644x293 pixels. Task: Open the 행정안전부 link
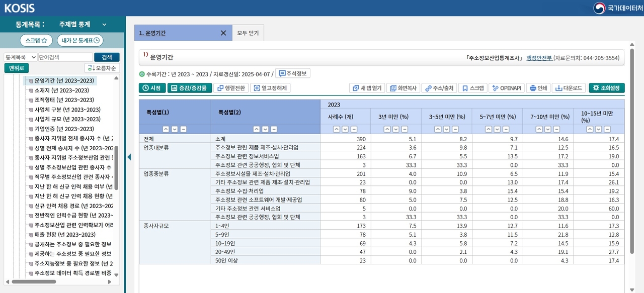[539, 58]
